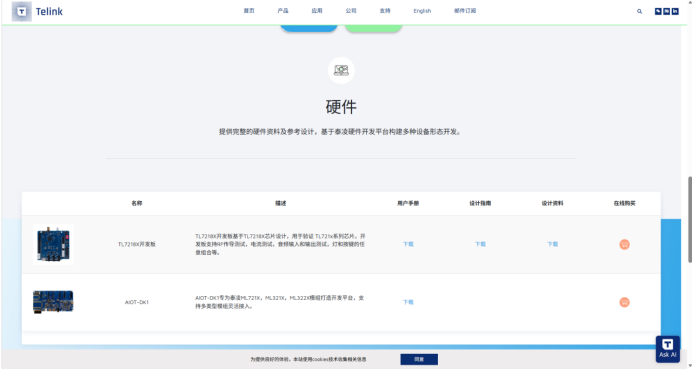Open the search magnifier icon
692x369 pixels.
(x=639, y=11)
